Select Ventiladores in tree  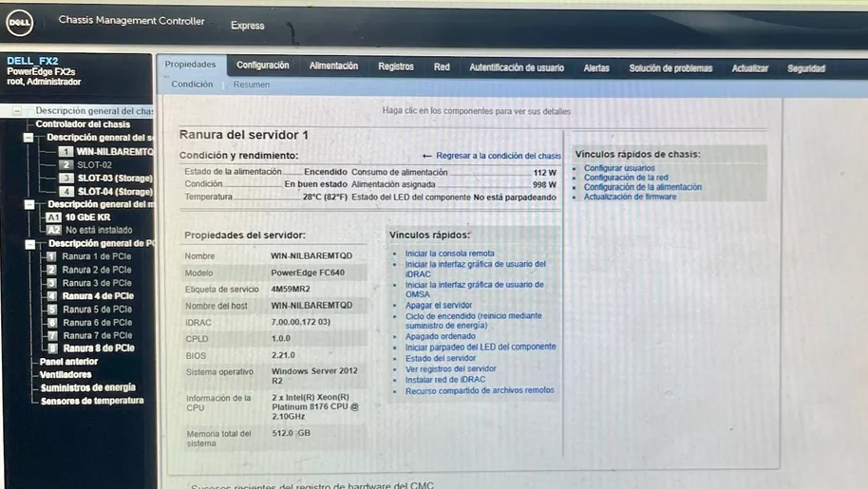tap(66, 374)
